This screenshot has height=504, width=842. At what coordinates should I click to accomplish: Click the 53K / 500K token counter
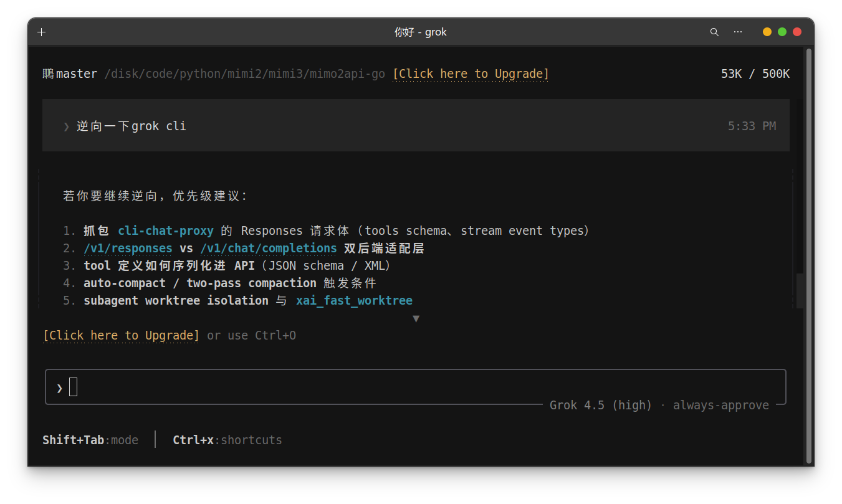click(755, 74)
